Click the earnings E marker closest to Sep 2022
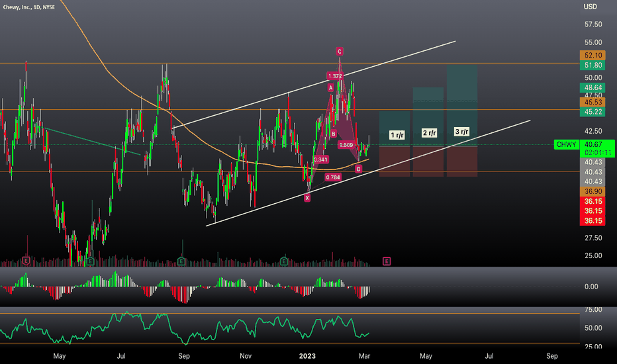Screen dimensions: 617x364 pyautogui.click(x=181, y=261)
